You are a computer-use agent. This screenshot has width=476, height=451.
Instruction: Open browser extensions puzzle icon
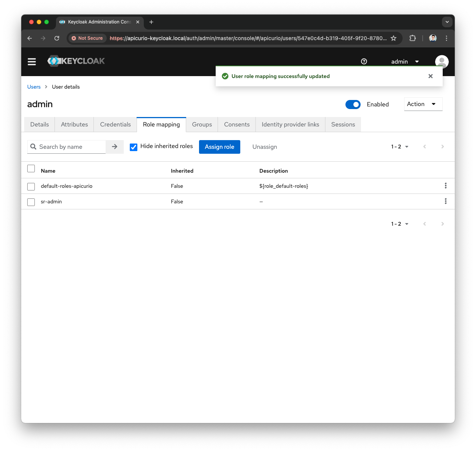[x=412, y=38]
